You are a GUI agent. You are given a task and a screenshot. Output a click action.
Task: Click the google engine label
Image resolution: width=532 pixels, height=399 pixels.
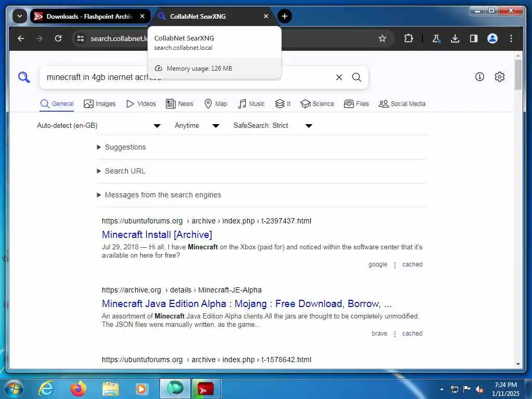[378, 264]
